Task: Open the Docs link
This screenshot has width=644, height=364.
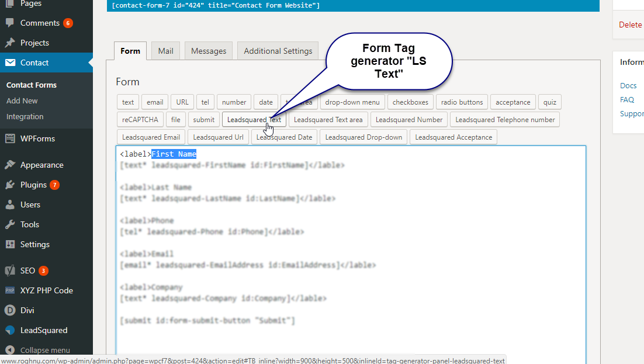Action: pyautogui.click(x=628, y=85)
